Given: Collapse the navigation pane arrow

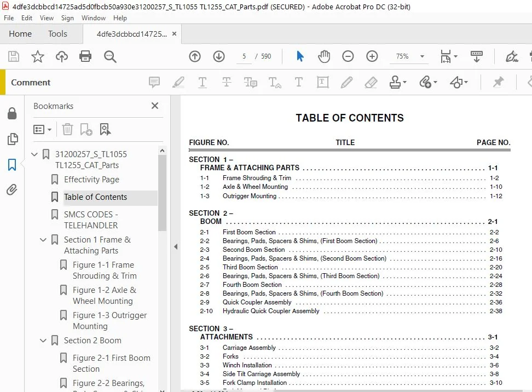Looking at the screenshot, I should [x=176, y=247].
